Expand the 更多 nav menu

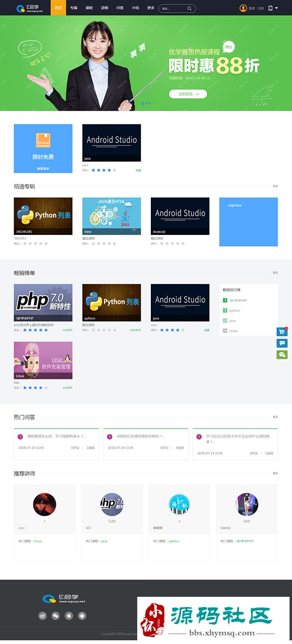[x=151, y=8]
